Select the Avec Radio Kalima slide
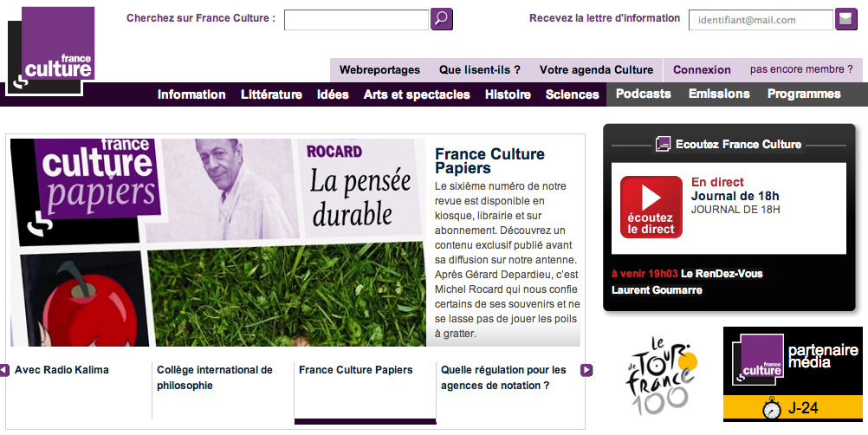Viewport: 868px width, 435px height. point(62,370)
